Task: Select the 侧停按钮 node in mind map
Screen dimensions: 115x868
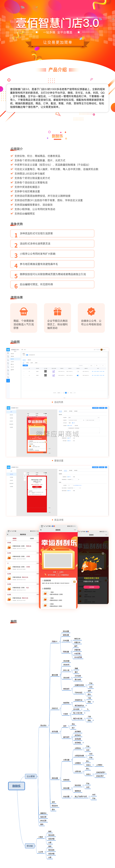Action: pyautogui.click(x=66, y=780)
